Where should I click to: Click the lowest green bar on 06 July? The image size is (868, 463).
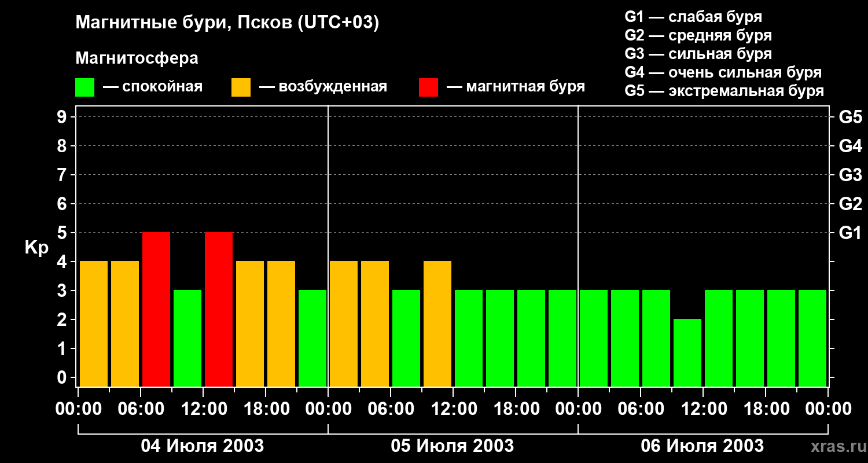click(x=687, y=352)
